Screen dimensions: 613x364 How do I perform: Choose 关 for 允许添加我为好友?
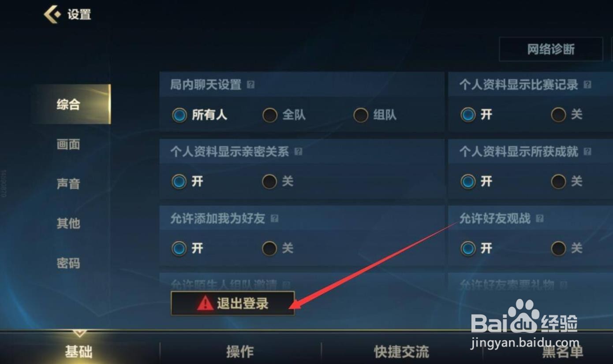point(269,249)
